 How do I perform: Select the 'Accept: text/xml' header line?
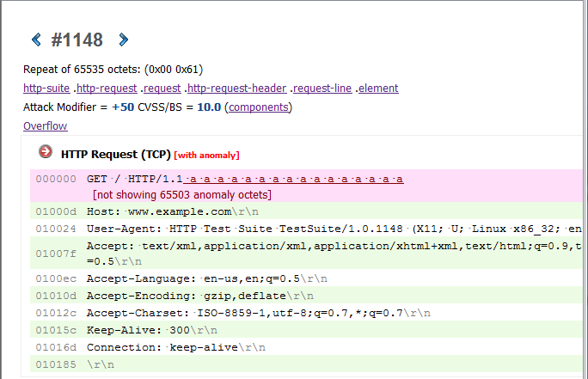pyautogui.click(x=334, y=247)
